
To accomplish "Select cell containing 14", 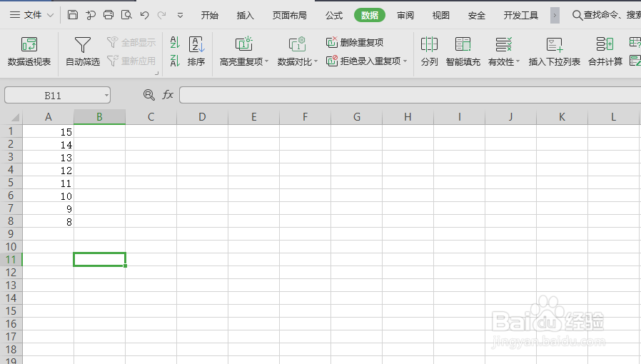I will [x=49, y=144].
